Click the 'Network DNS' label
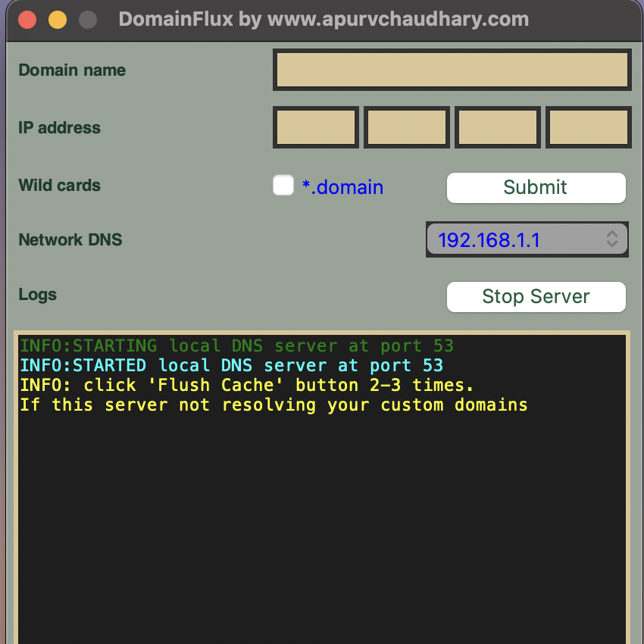This screenshot has height=644, width=644. tap(70, 240)
